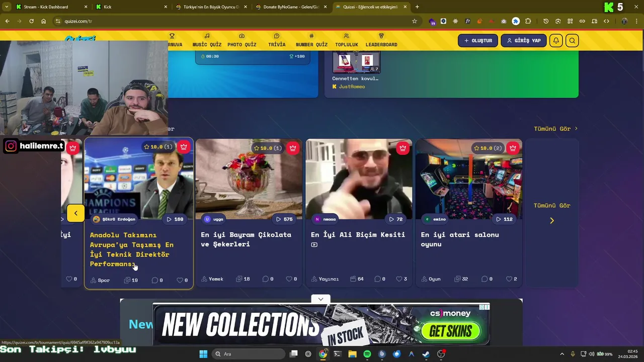This screenshot has width=644, height=362.
Task: Collapse the ad banner with down chevron
Action: click(x=320, y=299)
